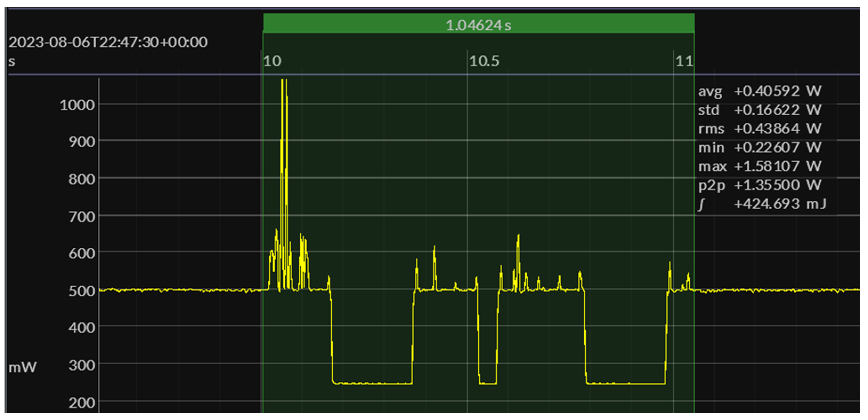Click the 1000 y-axis tick label
The height and width of the screenshot is (420, 868).
point(77,105)
